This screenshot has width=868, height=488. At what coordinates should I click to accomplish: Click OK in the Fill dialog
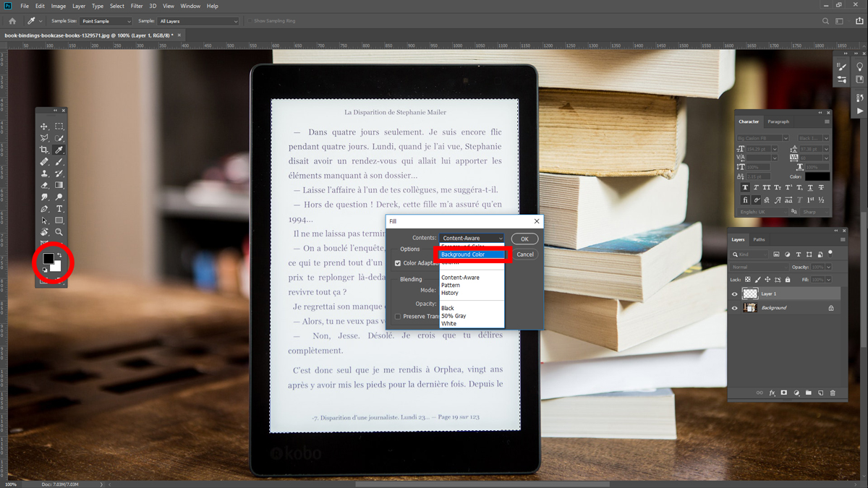[524, 239]
